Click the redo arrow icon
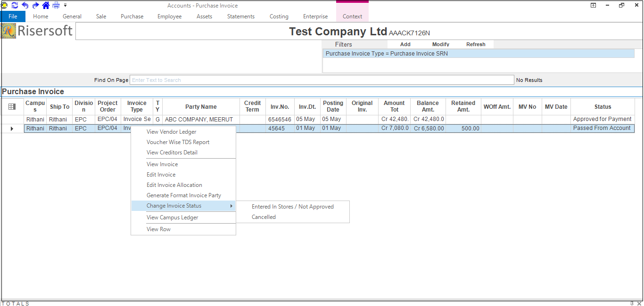644x306 pixels. 35,5
